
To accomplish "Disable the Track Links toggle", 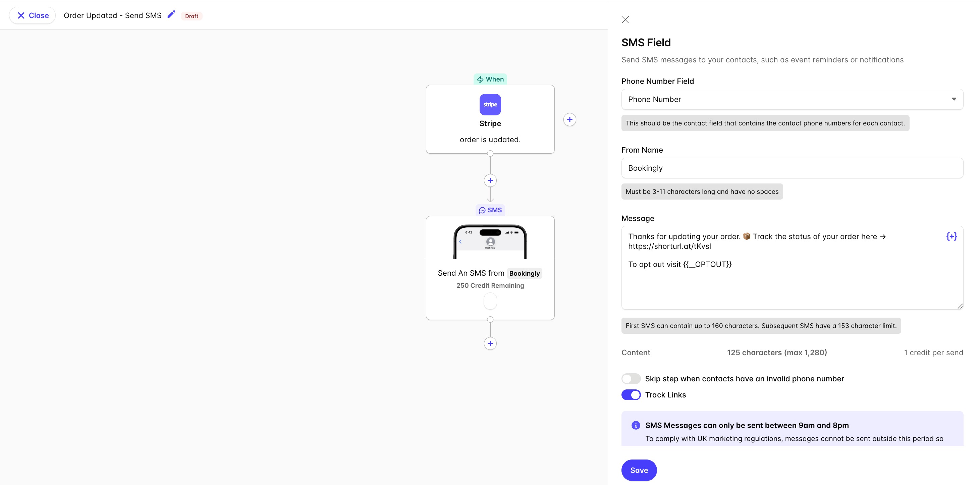I will (x=631, y=395).
